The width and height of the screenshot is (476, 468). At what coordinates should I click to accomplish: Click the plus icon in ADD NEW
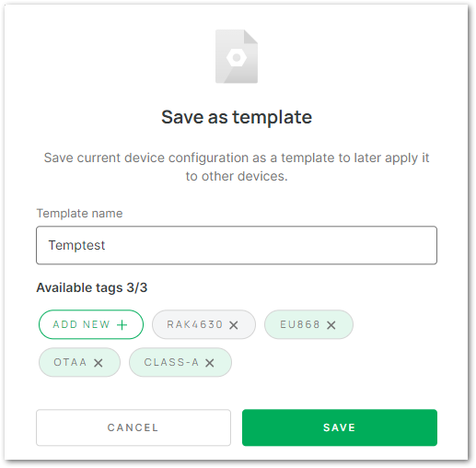(122, 324)
